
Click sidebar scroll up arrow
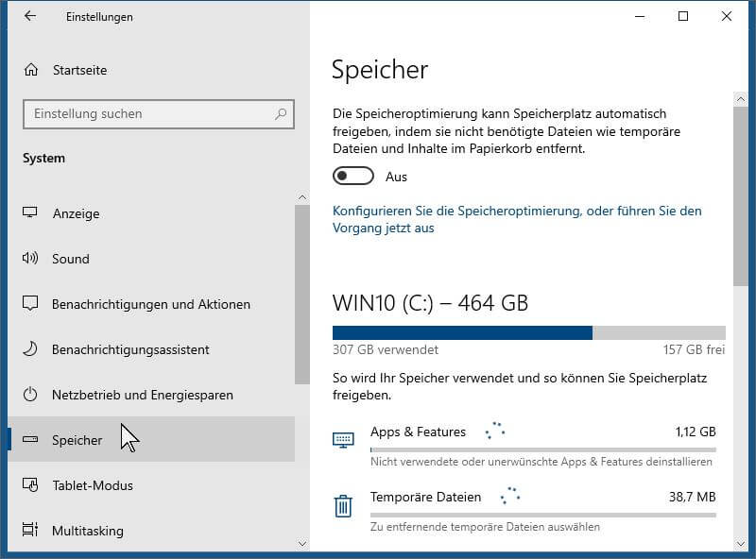tap(302, 197)
